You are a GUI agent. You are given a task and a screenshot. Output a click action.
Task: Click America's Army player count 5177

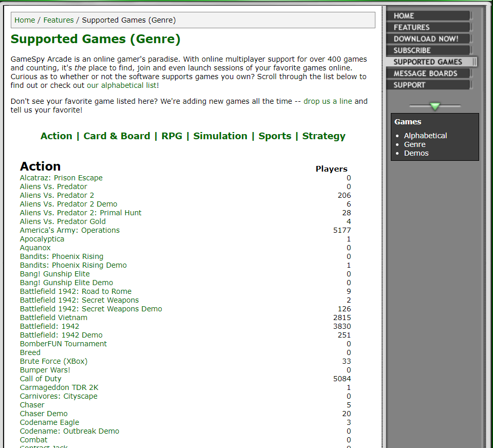(342, 230)
